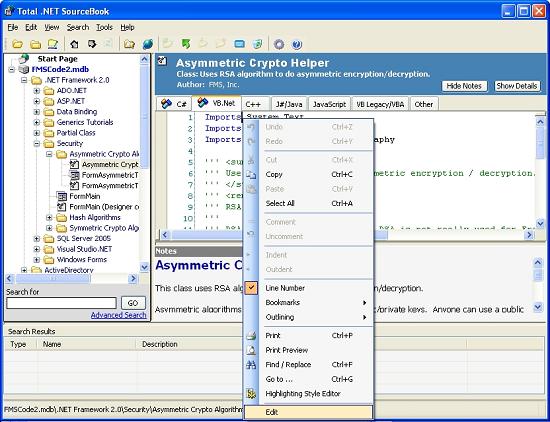The width and height of the screenshot is (550, 422).
Task: Select the Partial Class folder
Action: [76, 133]
